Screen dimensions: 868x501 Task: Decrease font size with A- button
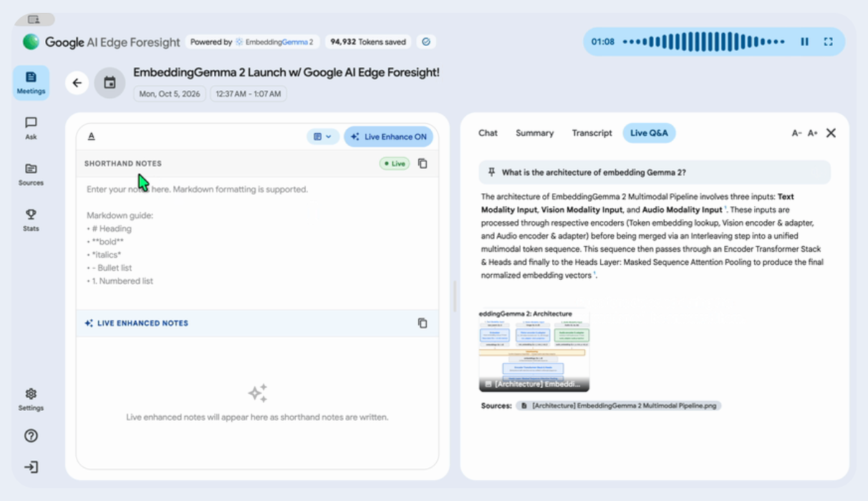pyautogui.click(x=796, y=133)
